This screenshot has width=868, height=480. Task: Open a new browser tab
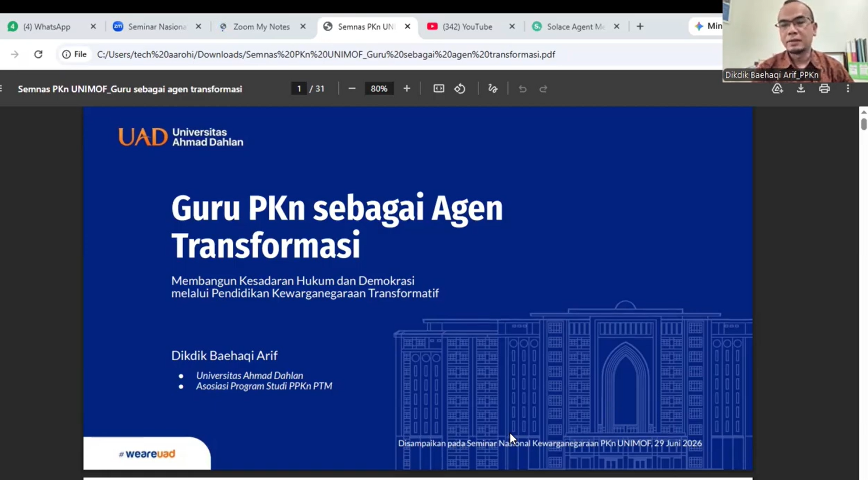tap(640, 26)
